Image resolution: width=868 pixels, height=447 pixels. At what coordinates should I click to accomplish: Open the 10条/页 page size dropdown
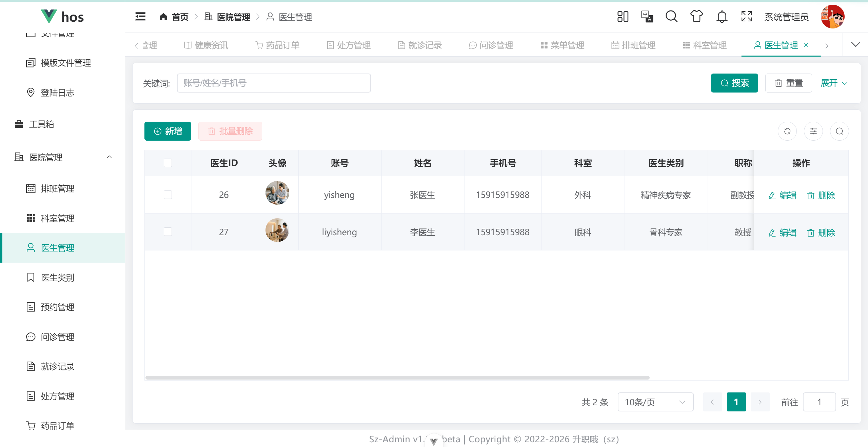pos(655,402)
